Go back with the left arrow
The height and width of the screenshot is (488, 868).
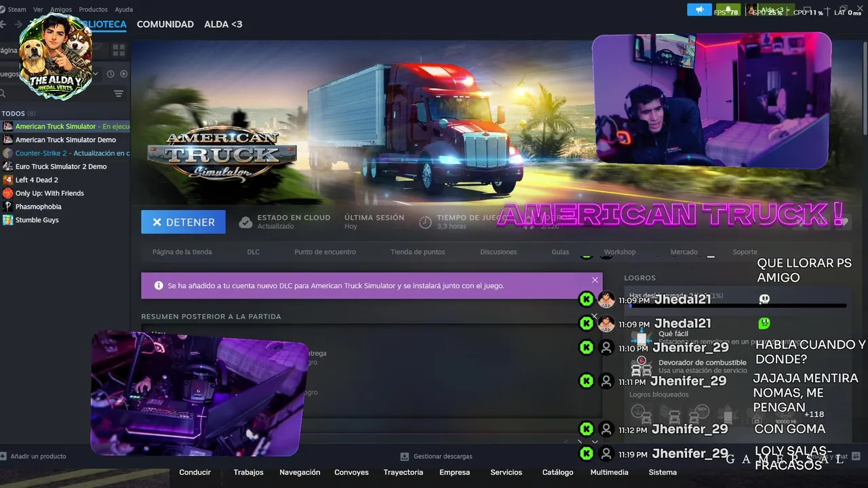[x=3, y=24]
